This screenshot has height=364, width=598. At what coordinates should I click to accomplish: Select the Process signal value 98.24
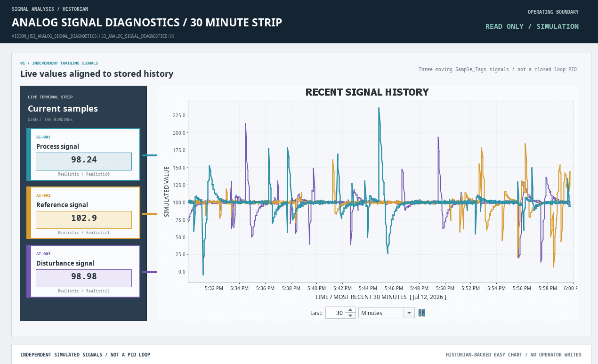(x=84, y=161)
